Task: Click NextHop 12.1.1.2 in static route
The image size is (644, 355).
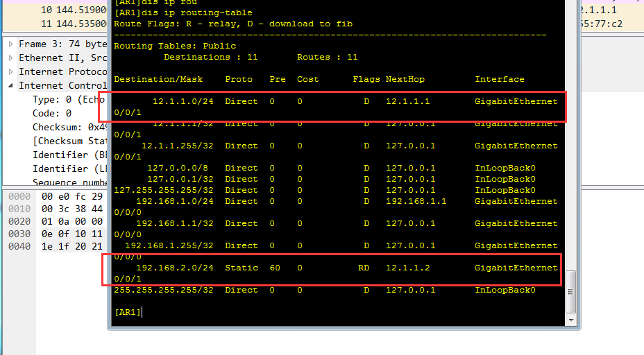Action: [408, 268]
